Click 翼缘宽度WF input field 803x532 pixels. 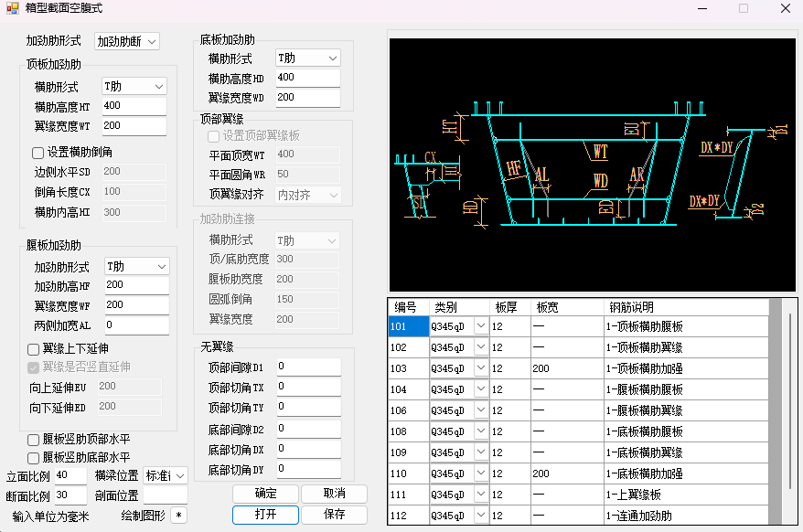point(137,305)
